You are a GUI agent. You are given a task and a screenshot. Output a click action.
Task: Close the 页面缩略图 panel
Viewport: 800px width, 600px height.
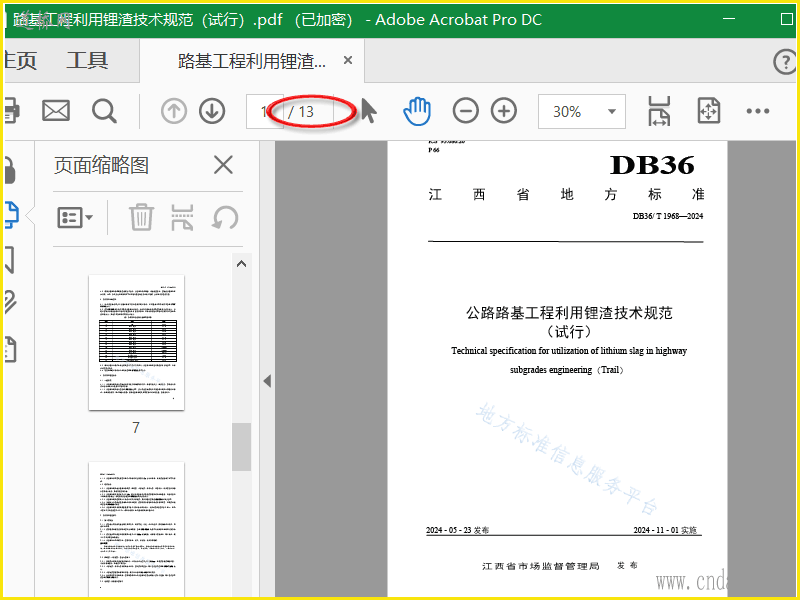[223, 165]
